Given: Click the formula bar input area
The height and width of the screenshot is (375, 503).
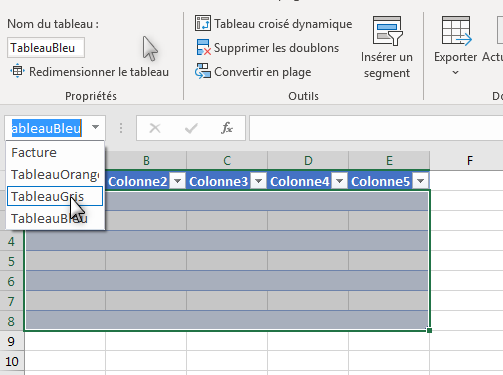Looking at the screenshot, I should [x=376, y=128].
